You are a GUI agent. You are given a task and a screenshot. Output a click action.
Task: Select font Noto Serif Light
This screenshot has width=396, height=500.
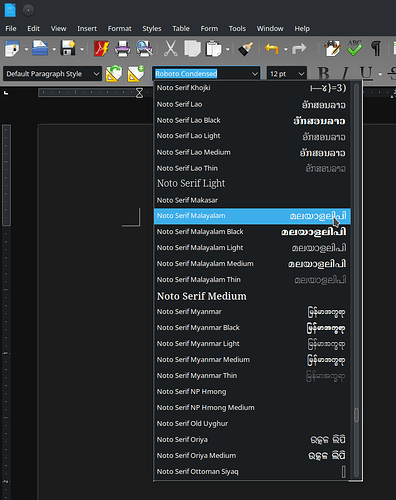click(x=252, y=183)
